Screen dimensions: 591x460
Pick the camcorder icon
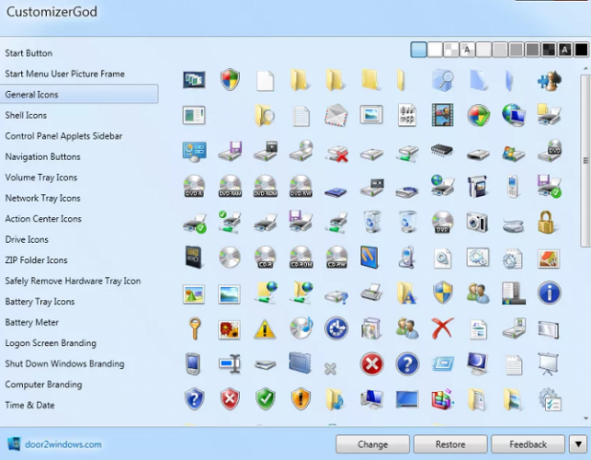point(478,186)
